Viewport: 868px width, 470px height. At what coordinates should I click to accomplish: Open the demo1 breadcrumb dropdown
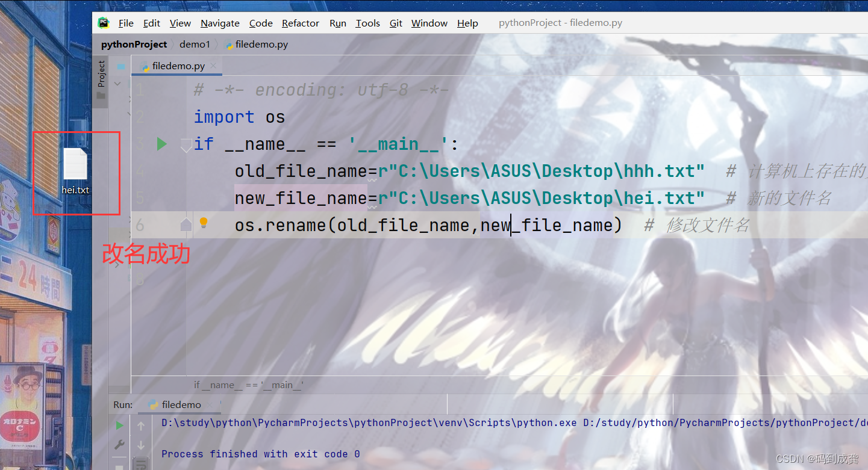[195, 44]
